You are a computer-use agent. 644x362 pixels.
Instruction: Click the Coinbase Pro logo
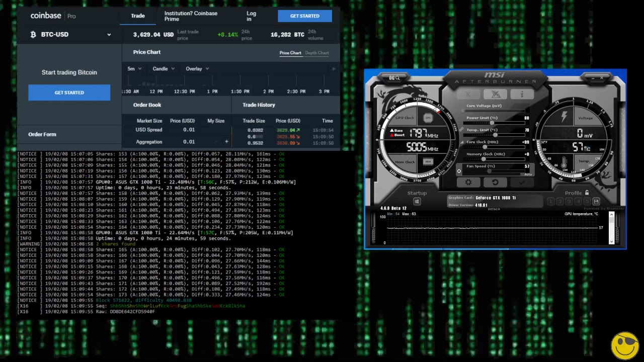point(53,16)
